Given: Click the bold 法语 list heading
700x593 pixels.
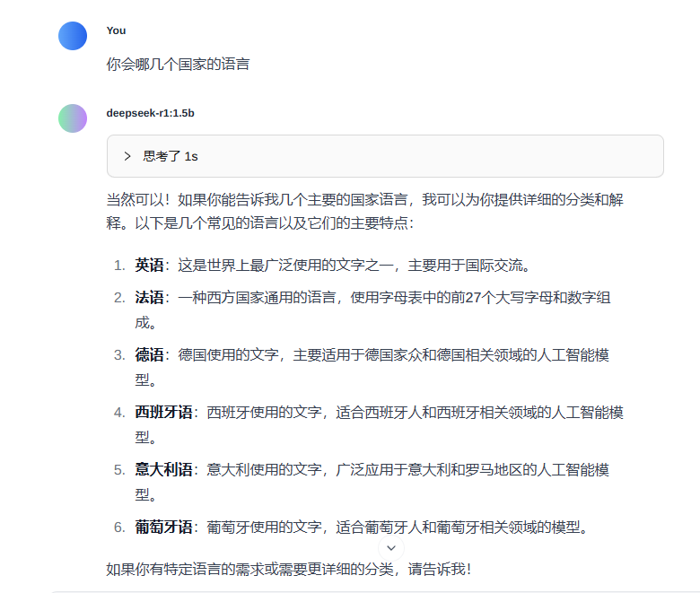Looking at the screenshot, I should [150, 297].
